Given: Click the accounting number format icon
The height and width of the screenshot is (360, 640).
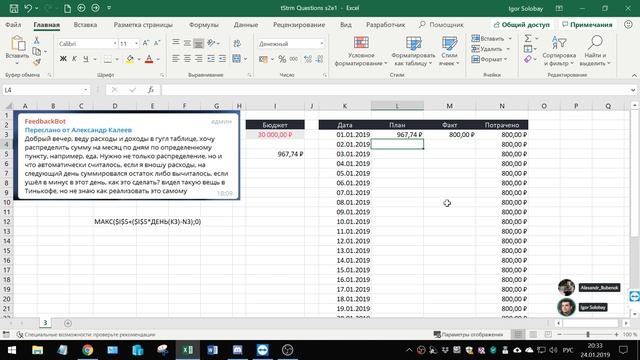Looking at the screenshot, I should [263, 59].
